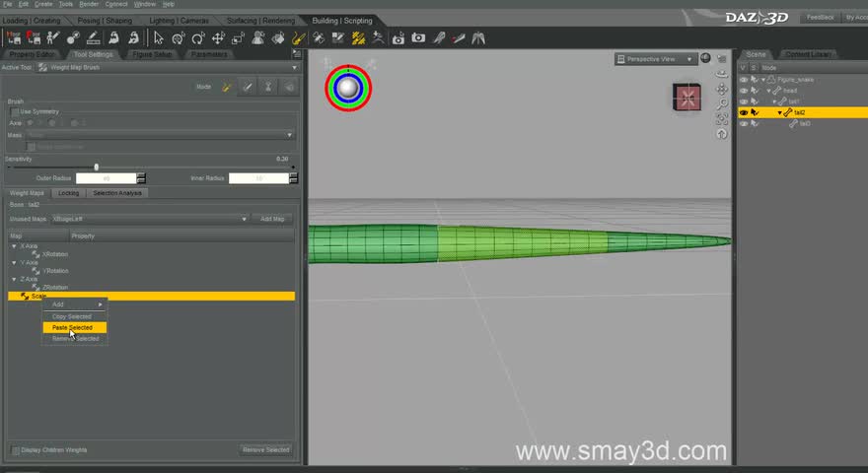Collapse the tail2 node in Scene tree
This screenshot has height=473, width=868.
coord(779,113)
